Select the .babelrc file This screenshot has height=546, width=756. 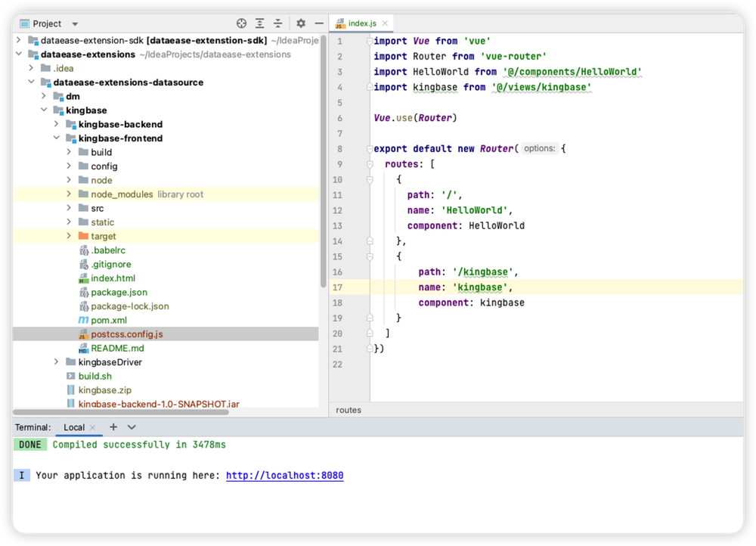tap(108, 250)
